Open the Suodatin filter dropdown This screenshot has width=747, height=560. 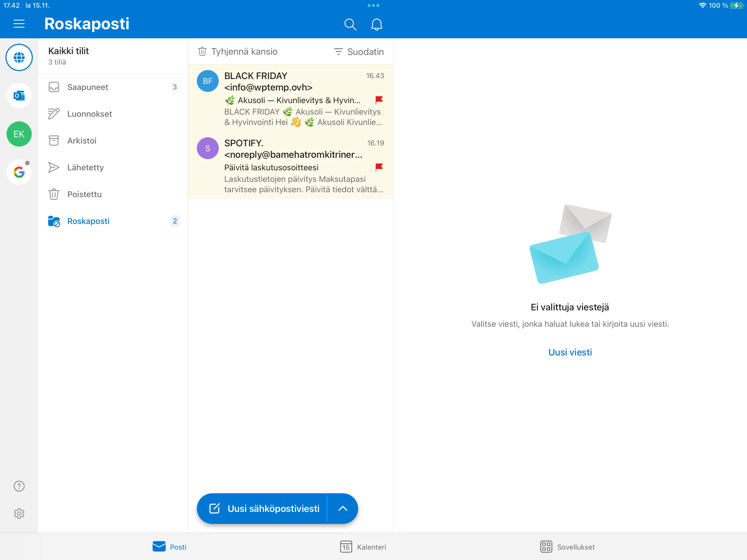click(359, 52)
